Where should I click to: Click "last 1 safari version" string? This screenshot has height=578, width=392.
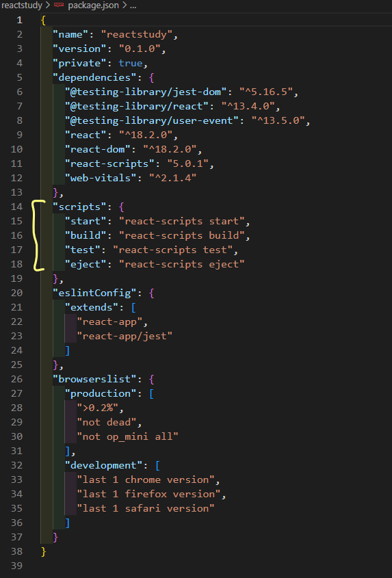pyautogui.click(x=146, y=509)
